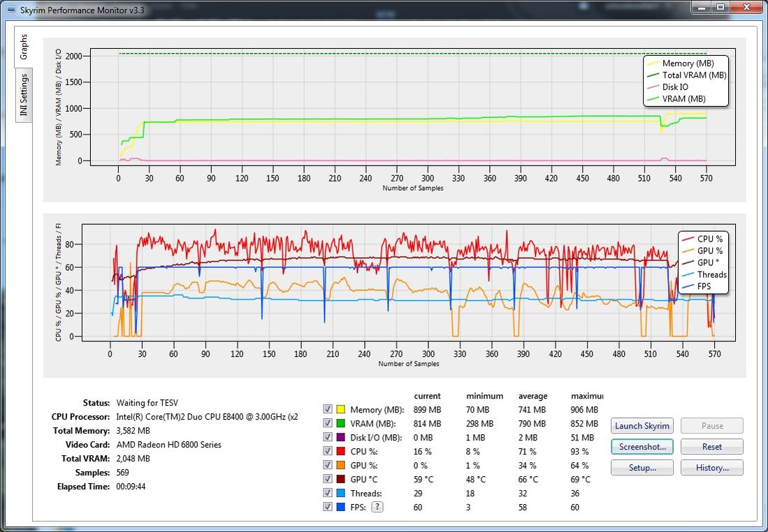Switch to the INI Settings tab
This screenshot has width=768, height=532.
24,95
